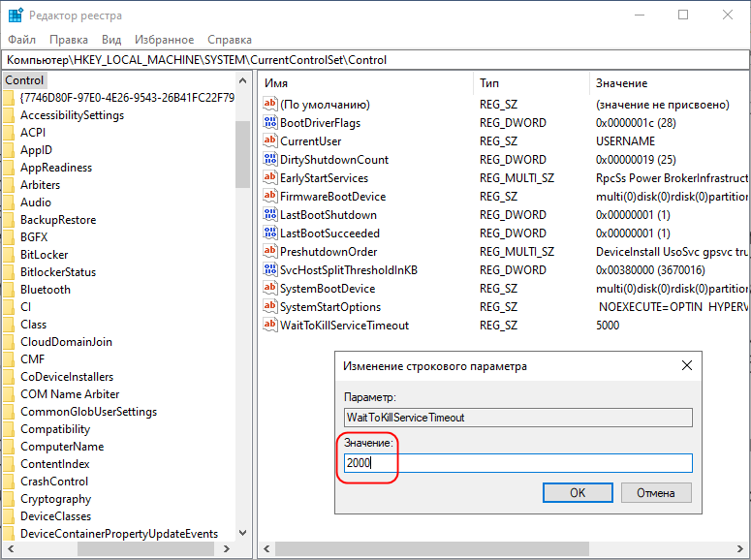The image size is (751, 560).
Task: Select the BackupRestore key
Action: (58, 220)
